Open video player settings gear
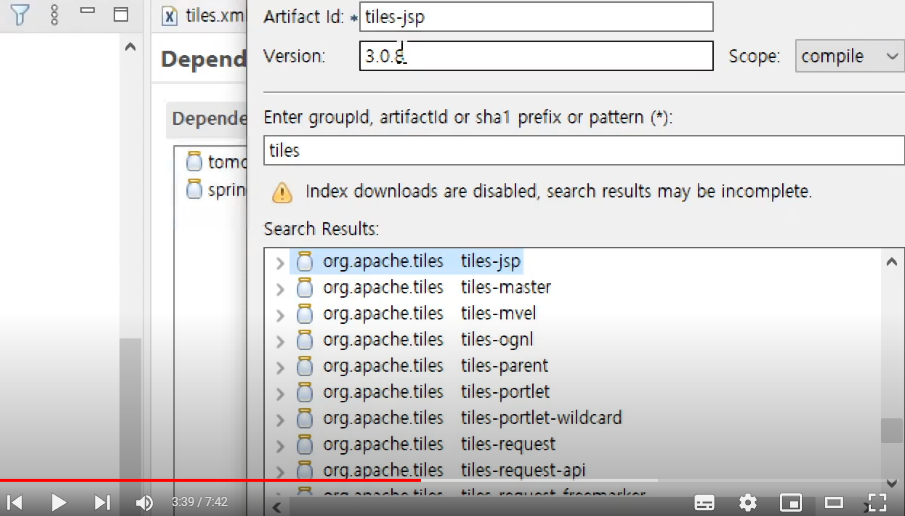 coord(748,503)
